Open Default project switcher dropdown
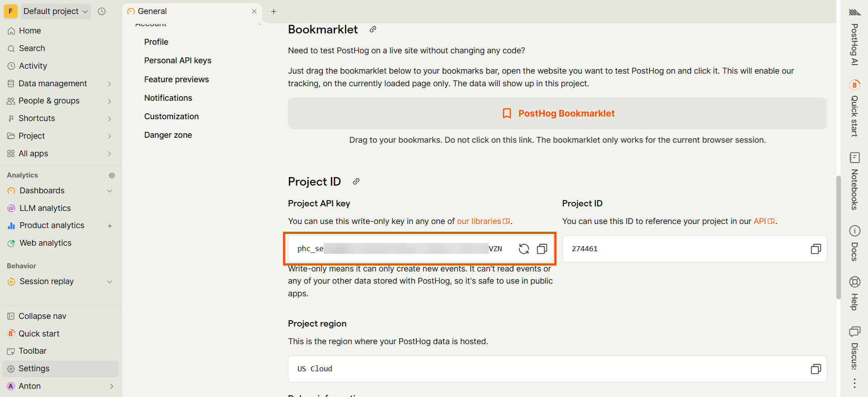The width and height of the screenshot is (868, 397). [56, 11]
